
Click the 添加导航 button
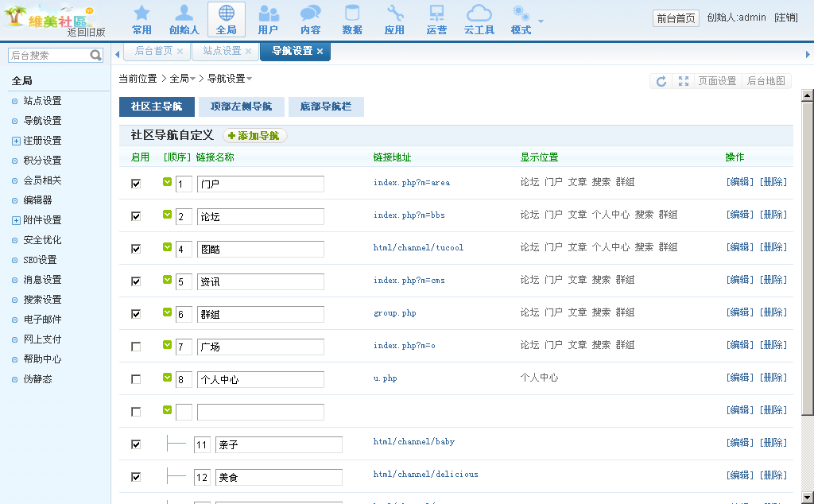point(254,136)
